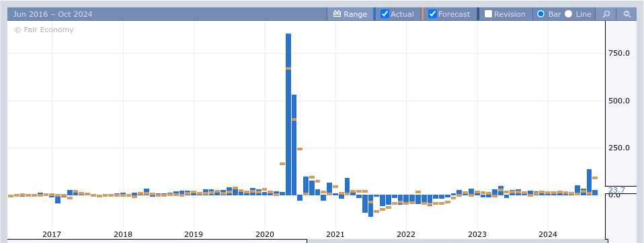
Task: Click the calendar icon beside Range
Action: (337, 14)
